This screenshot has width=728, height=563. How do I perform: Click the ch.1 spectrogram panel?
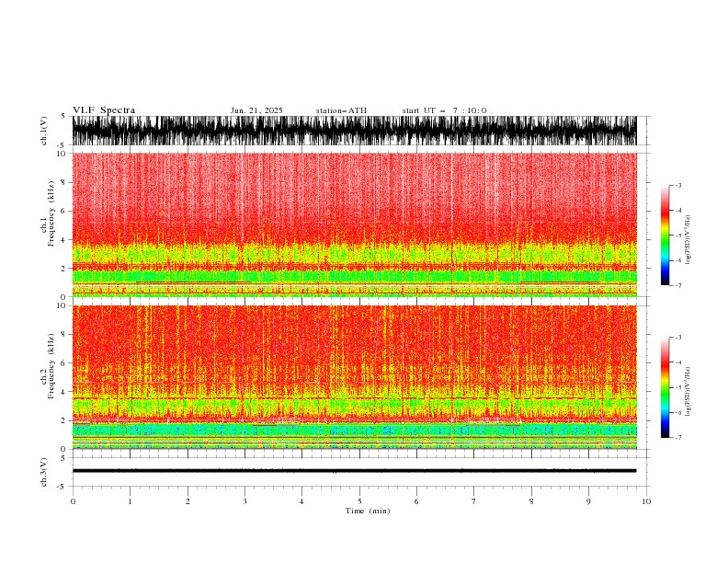point(354,224)
